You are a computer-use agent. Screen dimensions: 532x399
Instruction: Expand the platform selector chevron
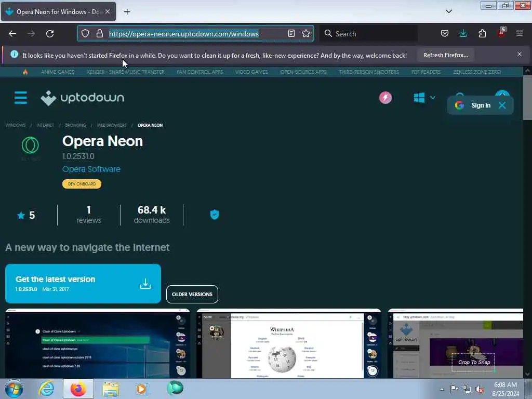433,98
